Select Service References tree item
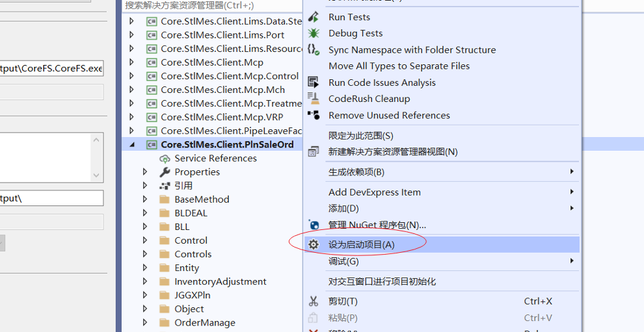Screen dimensions: 644x332 click(215, 159)
